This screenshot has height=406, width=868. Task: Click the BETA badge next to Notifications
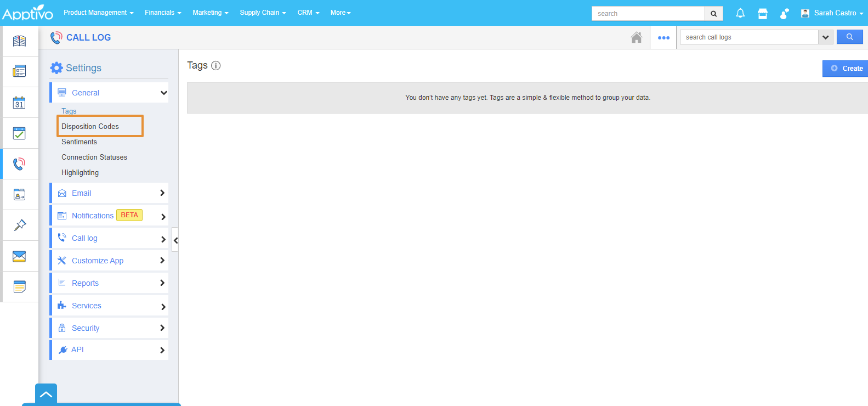[x=129, y=215]
